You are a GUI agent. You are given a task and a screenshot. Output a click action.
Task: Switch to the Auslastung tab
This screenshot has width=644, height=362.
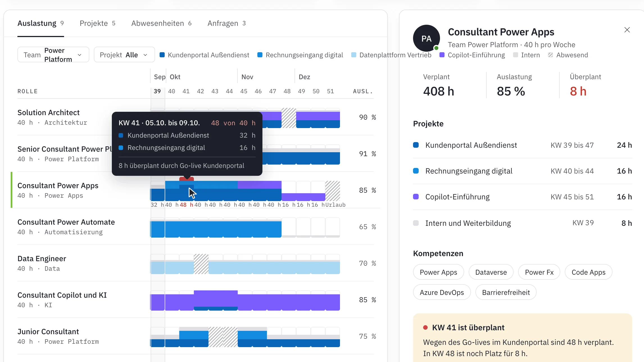coord(40,23)
